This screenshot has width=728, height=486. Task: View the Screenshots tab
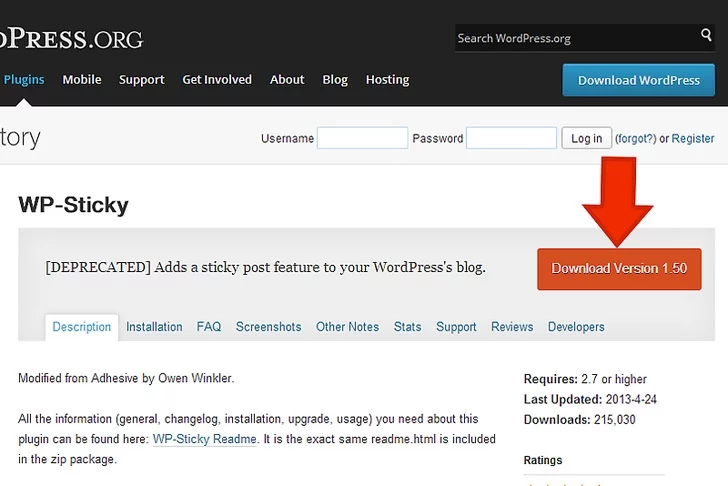click(x=268, y=327)
